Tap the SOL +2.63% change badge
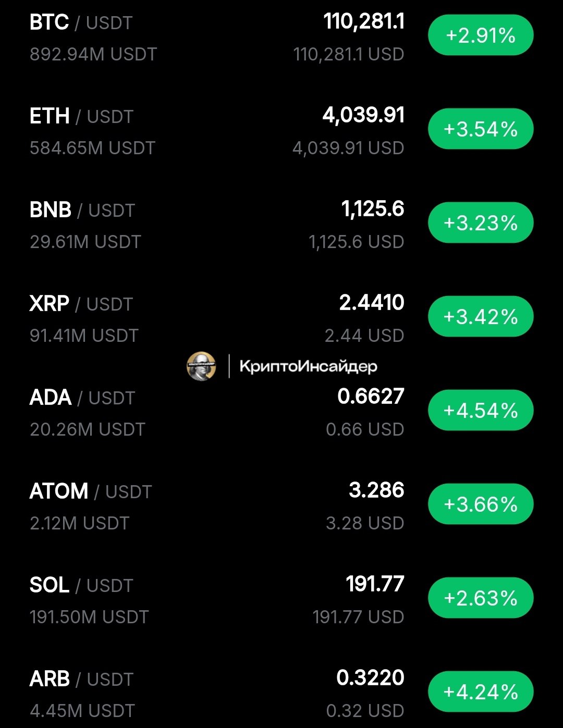563x728 pixels. click(481, 598)
